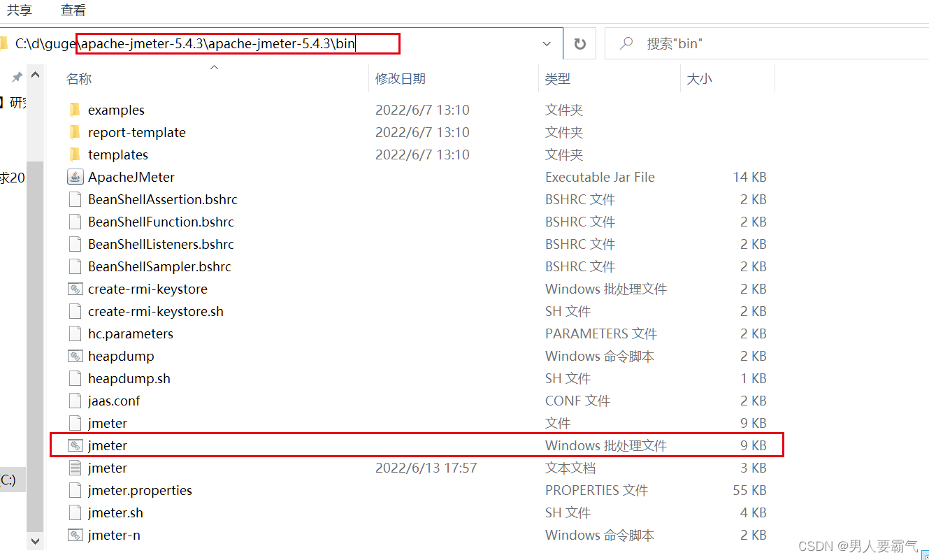
Task: Select jaas.conf file name
Action: pyautogui.click(x=114, y=401)
